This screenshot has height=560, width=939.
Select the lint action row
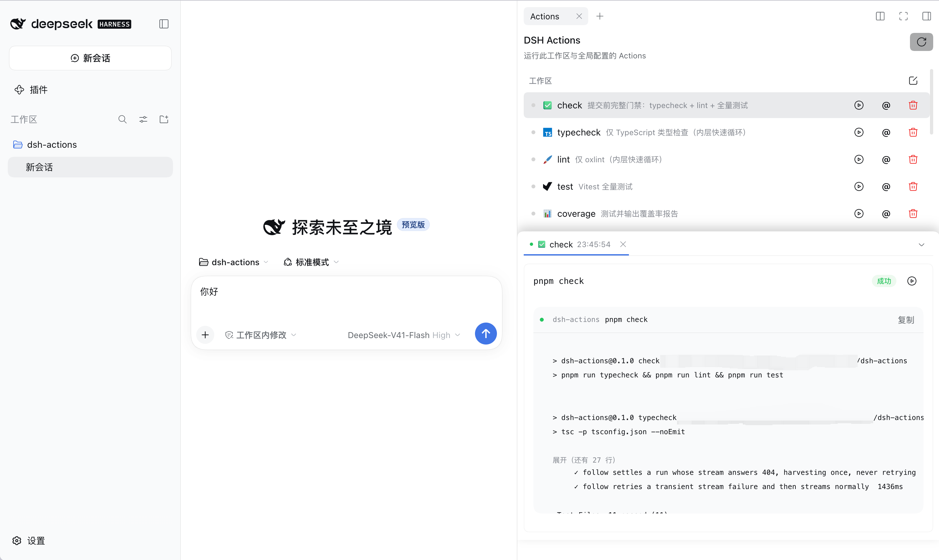click(x=726, y=160)
